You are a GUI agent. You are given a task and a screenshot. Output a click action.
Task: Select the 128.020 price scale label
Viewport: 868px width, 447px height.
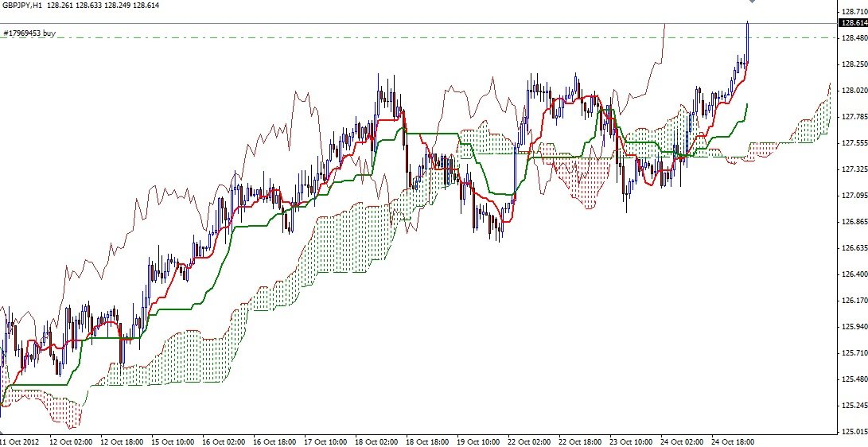click(x=854, y=91)
